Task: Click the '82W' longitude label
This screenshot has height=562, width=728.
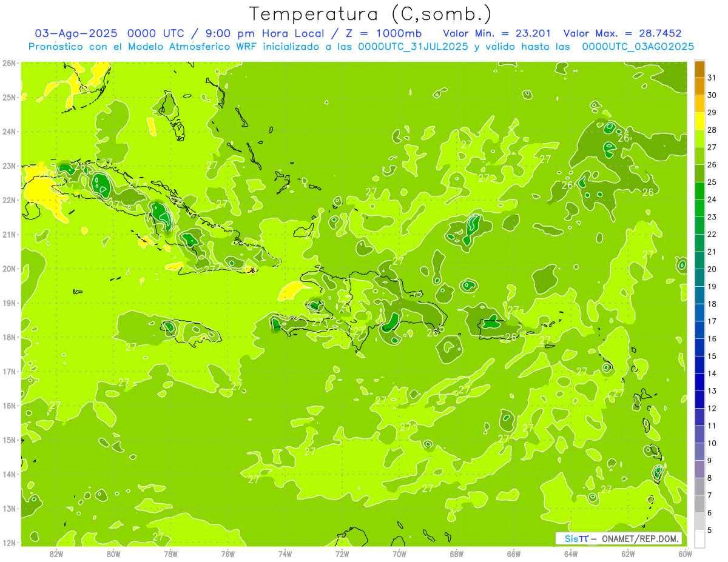Action: click(x=56, y=554)
